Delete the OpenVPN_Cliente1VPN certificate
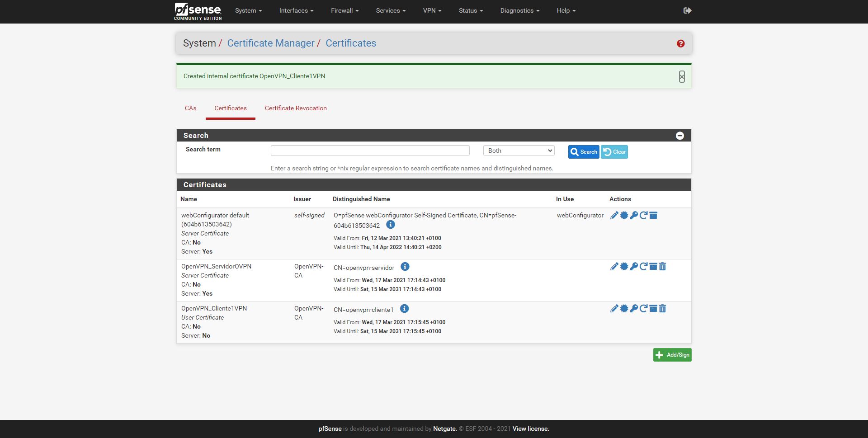The width and height of the screenshot is (868, 438). click(x=662, y=309)
